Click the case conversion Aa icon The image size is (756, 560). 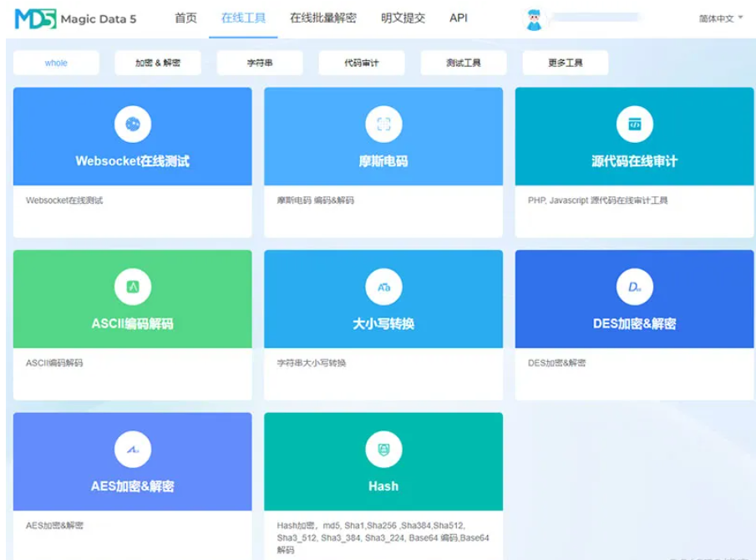383,287
